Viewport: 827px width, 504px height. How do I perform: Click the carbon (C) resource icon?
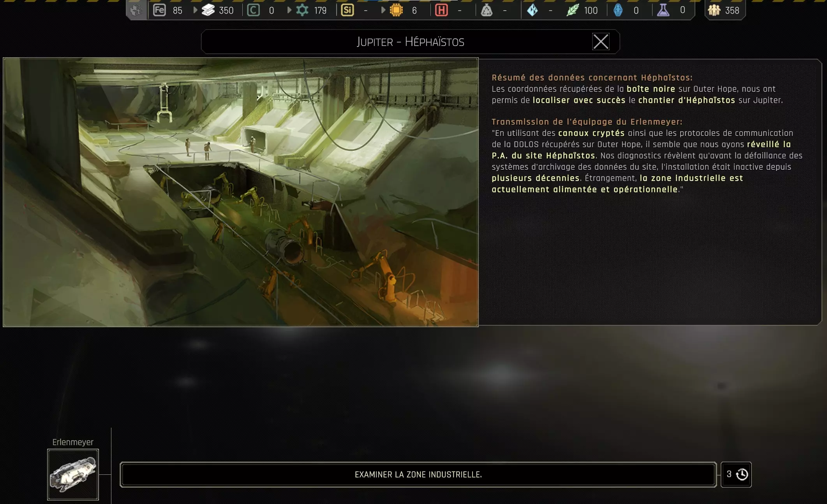(253, 10)
